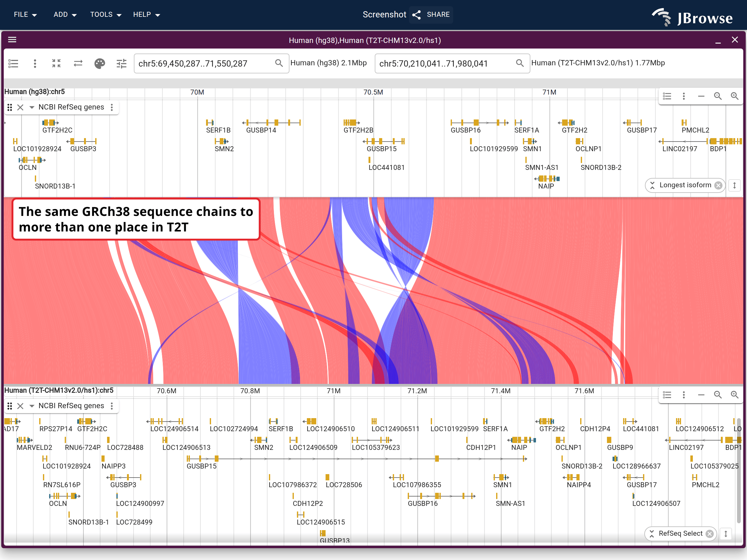Click the hg38 location search box

[x=211, y=63]
